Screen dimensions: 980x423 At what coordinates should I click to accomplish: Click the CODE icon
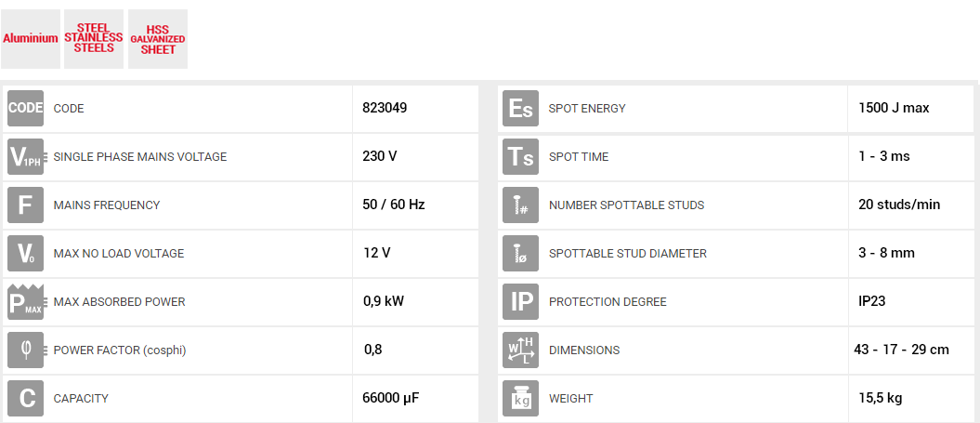point(25,108)
